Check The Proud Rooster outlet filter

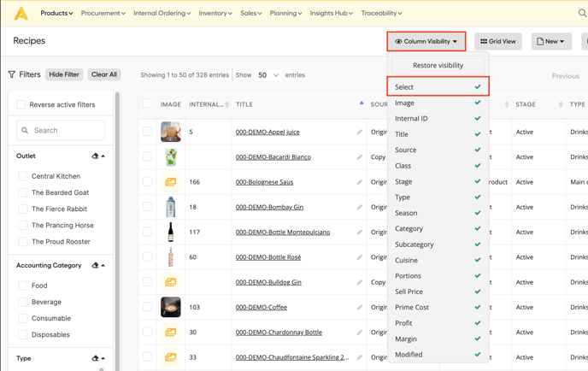[x=23, y=242]
